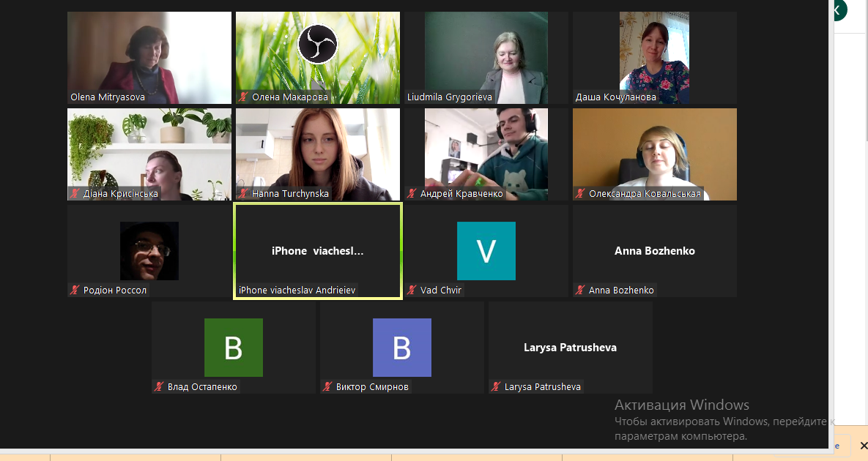Select the muted mic icon beside Виктор Смирнов
Screen dimensions: 868x461
tap(327, 387)
